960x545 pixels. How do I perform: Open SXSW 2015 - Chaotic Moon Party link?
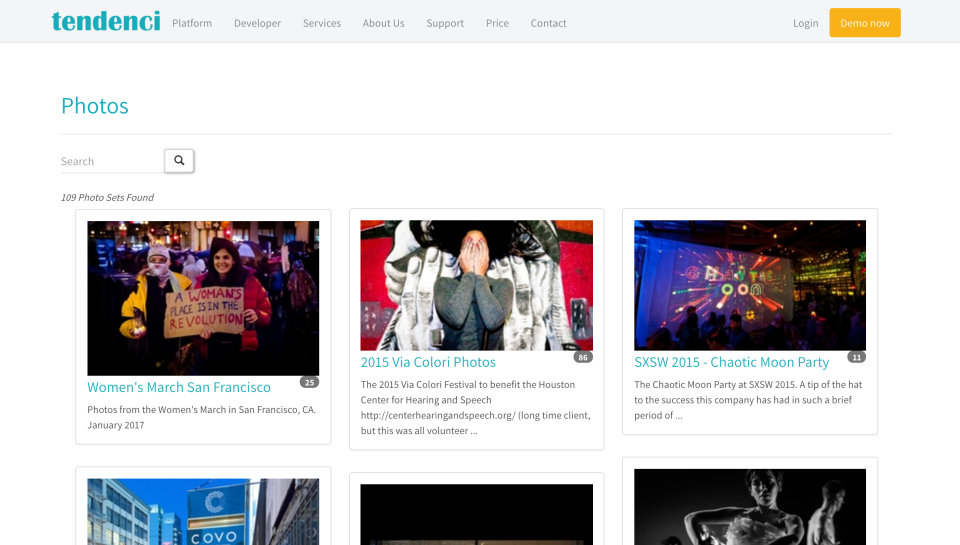click(x=732, y=362)
